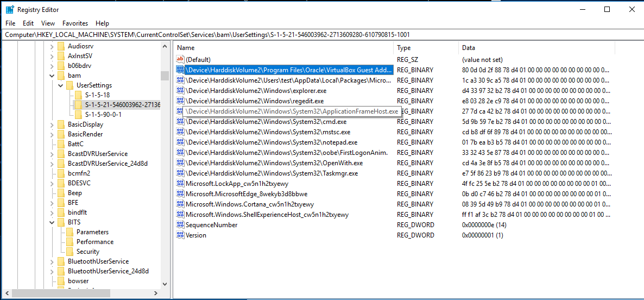The width and height of the screenshot is (644, 300).
Task: Click the Registry Editor app icon in title bar
Action: tap(10, 9)
